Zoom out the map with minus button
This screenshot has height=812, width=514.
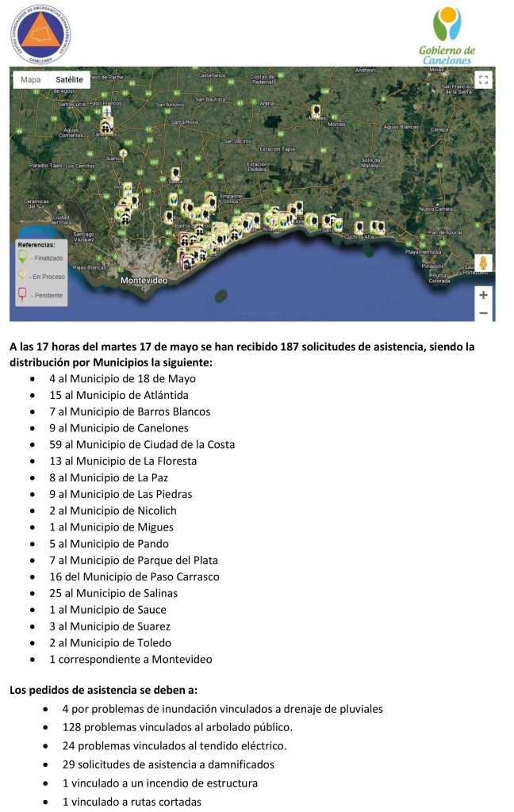click(483, 312)
